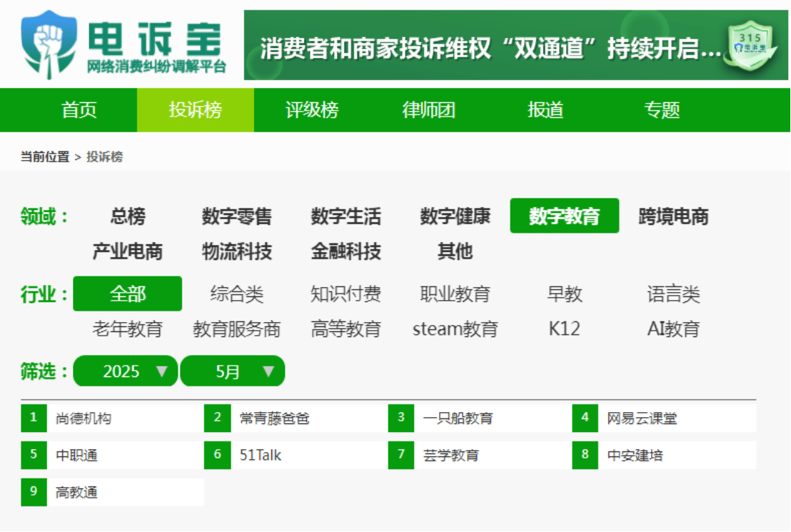The width and height of the screenshot is (791, 532).
Task: Open the 网易云课堂 ranked entry
Action: (664, 418)
